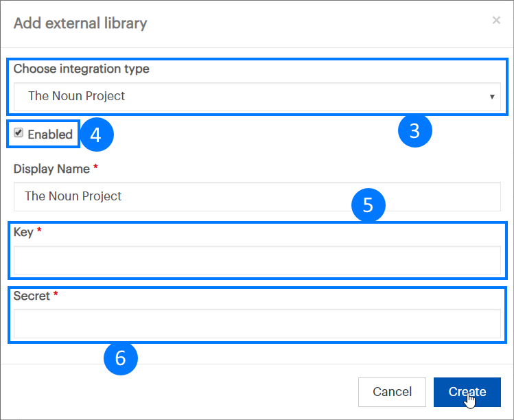Click the Display Name field label

(x=51, y=169)
